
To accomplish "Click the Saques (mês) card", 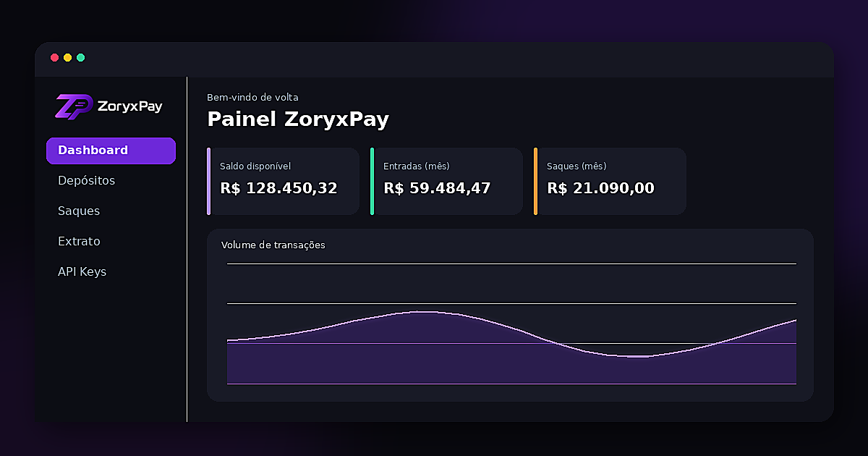I will tap(610, 181).
